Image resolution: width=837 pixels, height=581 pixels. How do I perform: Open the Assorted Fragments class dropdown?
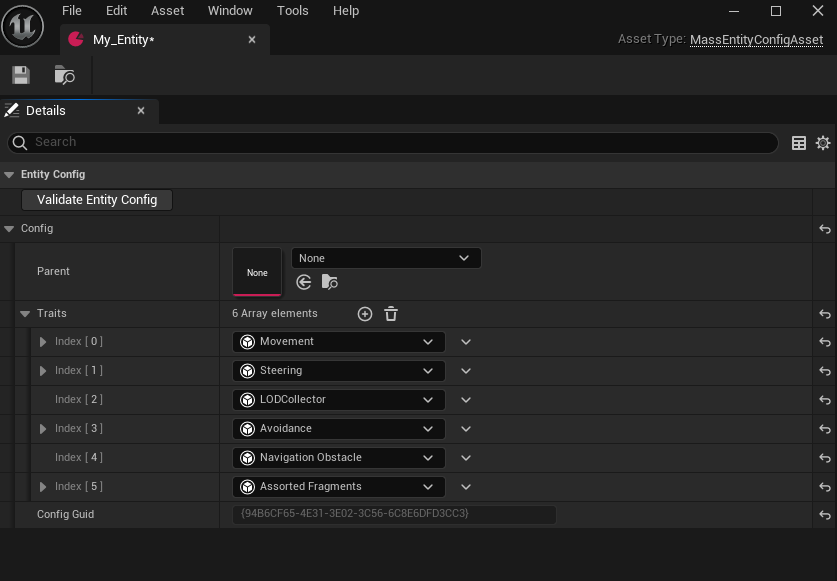pos(338,486)
